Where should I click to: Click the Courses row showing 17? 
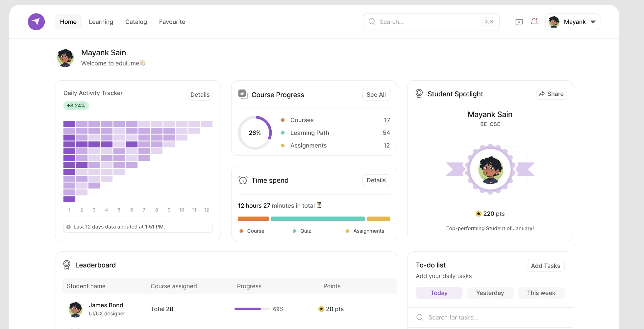335,120
